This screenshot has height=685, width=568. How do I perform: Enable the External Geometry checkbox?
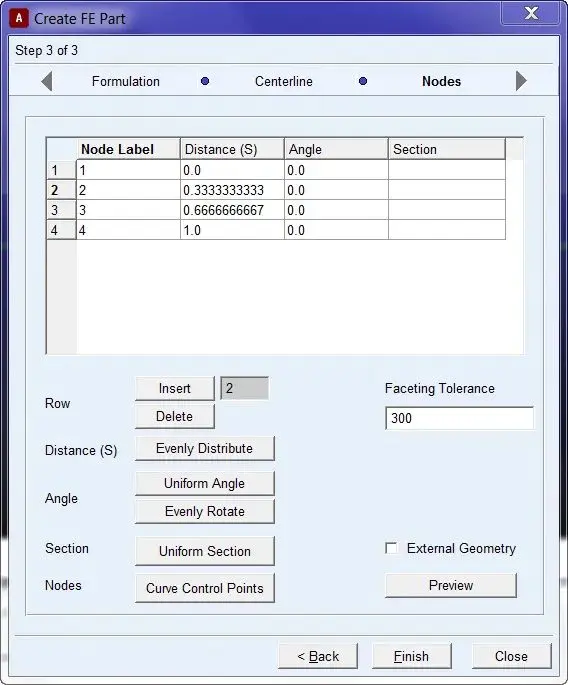[x=391, y=548]
